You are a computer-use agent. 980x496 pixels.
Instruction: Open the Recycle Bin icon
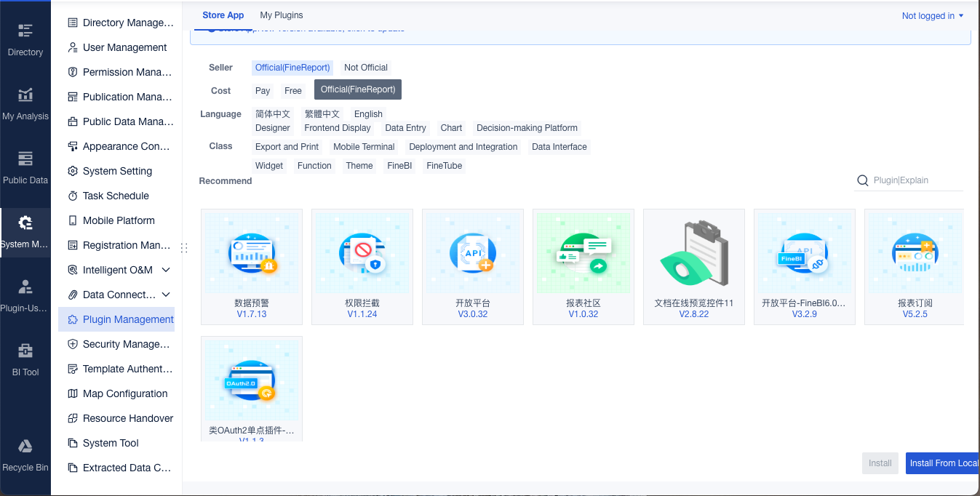[25, 446]
